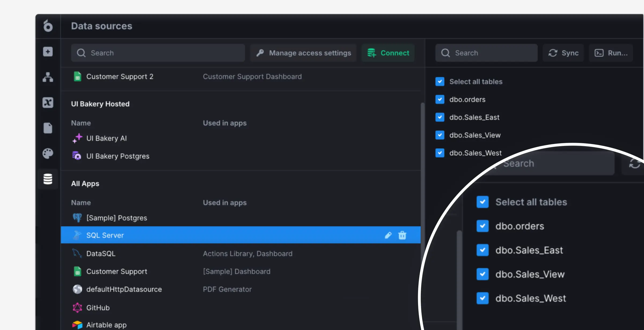Open the pages document icon in sidebar
Viewport: 644px width, 330px height.
coord(48,128)
